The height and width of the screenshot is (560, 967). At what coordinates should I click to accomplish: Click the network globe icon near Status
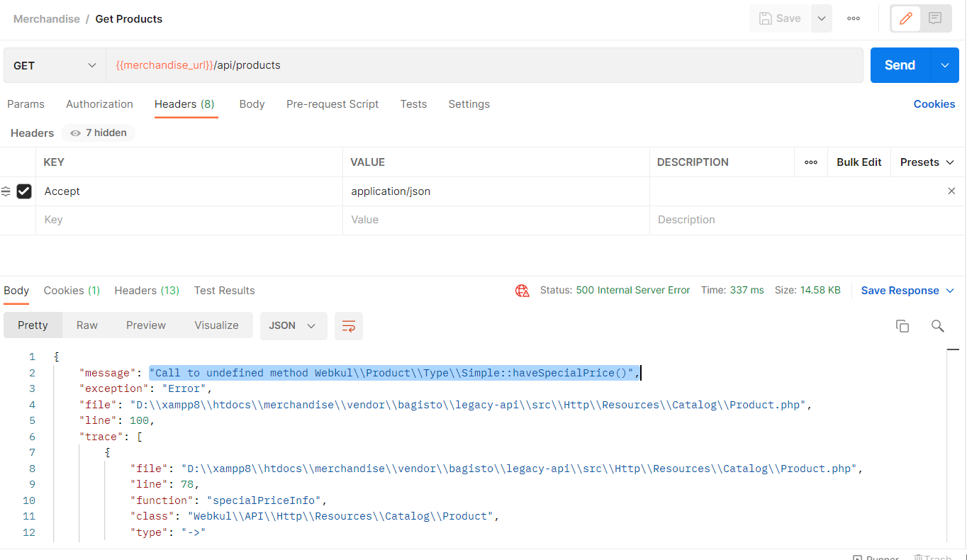(522, 290)
